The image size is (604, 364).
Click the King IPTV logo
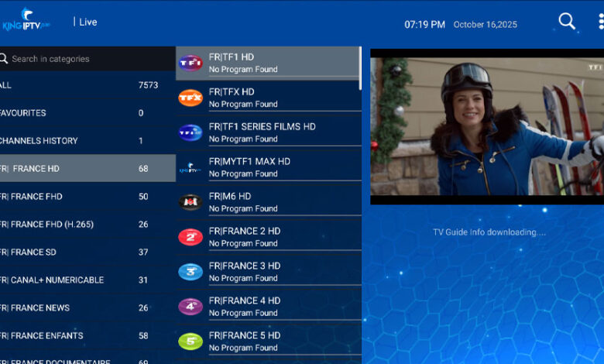click(x=27, y=19)
